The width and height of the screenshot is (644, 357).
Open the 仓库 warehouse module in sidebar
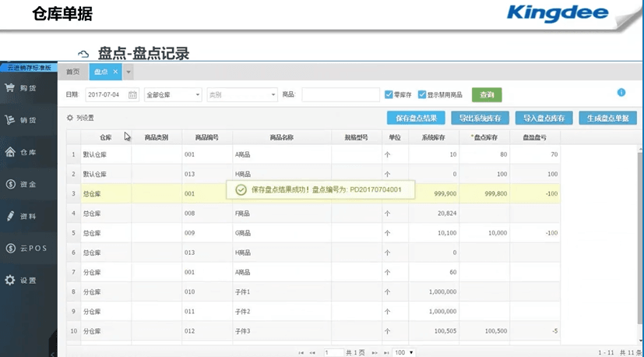coord(28,152)
